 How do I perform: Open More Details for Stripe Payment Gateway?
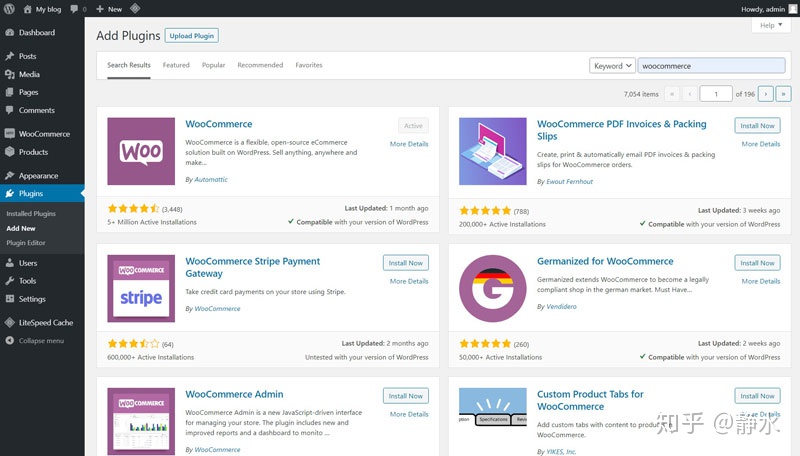click(x=409, y=281)
